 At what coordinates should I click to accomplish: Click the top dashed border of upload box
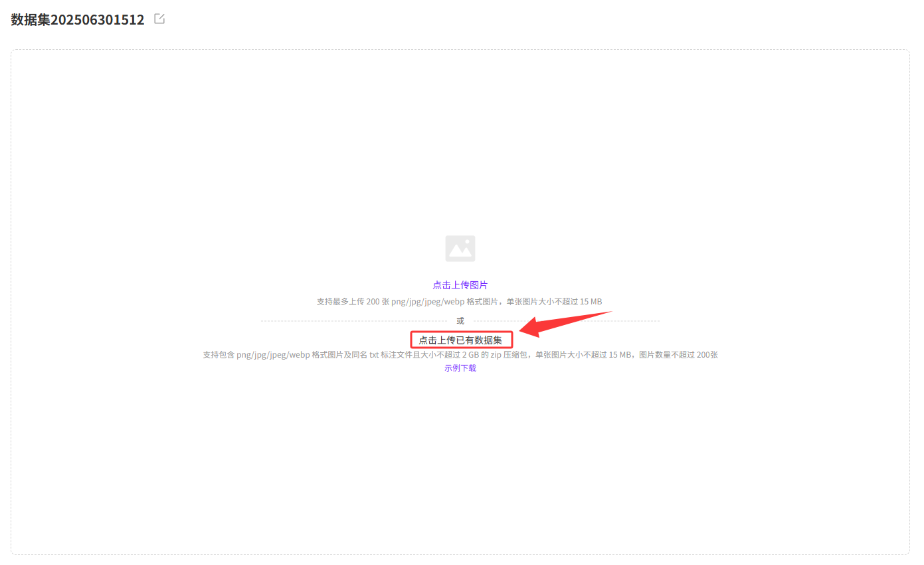(460, 50)
